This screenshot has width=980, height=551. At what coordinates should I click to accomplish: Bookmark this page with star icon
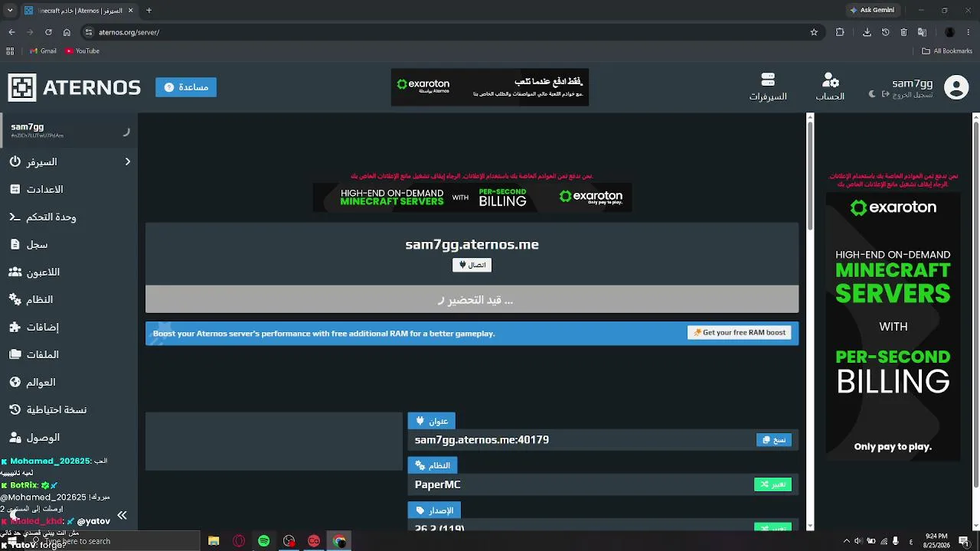(x=814, y=32)
